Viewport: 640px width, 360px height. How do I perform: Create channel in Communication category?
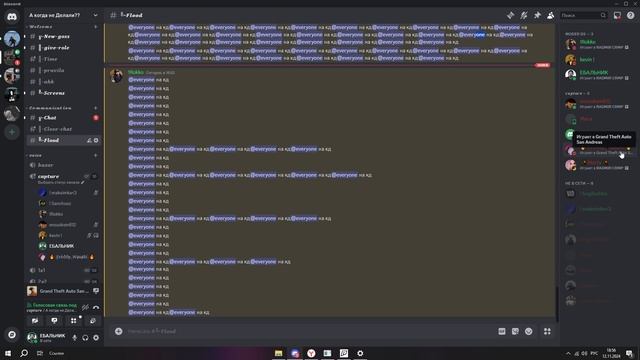pyautogui.click(x=96, y=108)
